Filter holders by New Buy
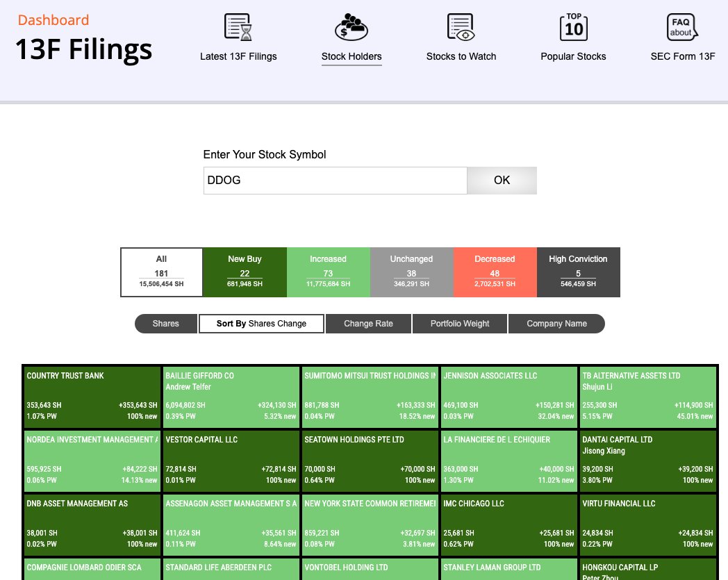 [x=245, y=272]
